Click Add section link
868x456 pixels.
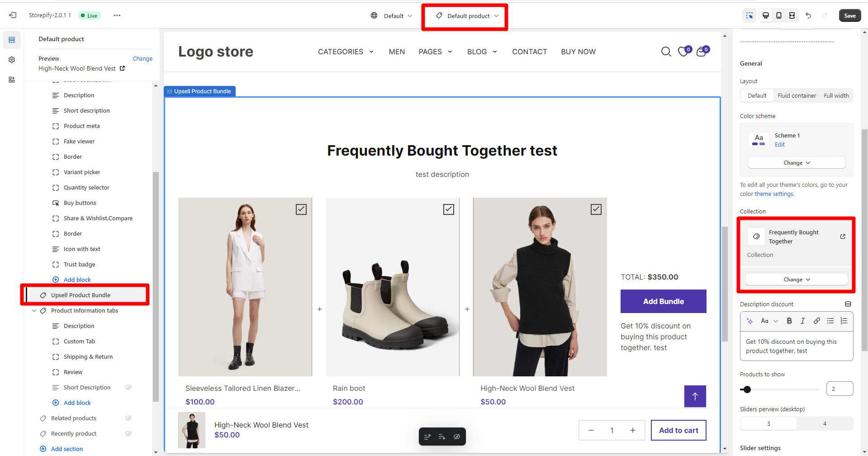pos(67,449)
